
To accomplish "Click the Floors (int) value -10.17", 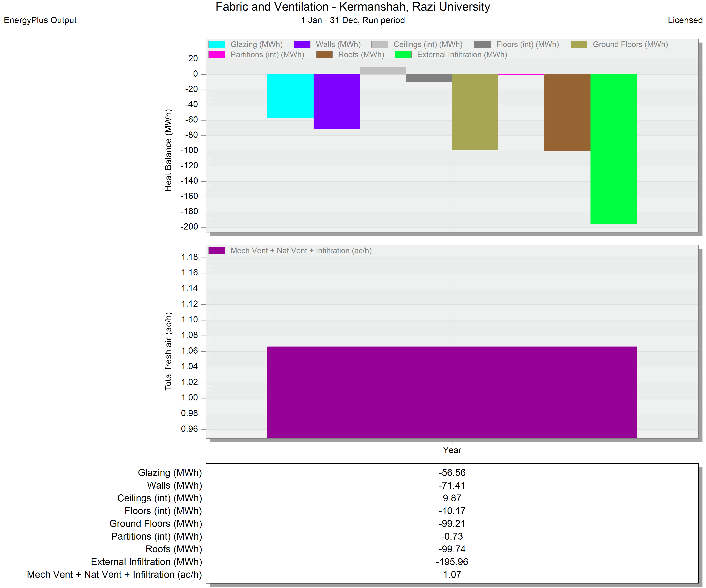I will pyautogui.click(x=452, y=511).
